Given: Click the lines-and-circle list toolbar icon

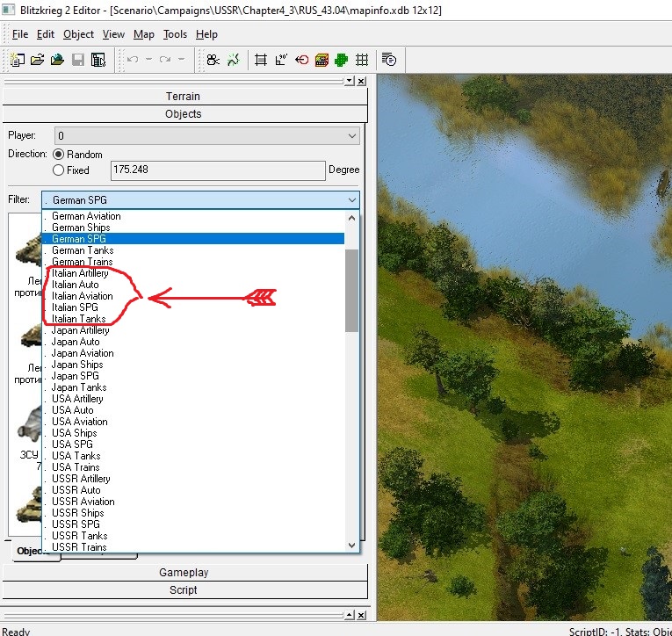Looking at the screenshot, I should [389, 59].
